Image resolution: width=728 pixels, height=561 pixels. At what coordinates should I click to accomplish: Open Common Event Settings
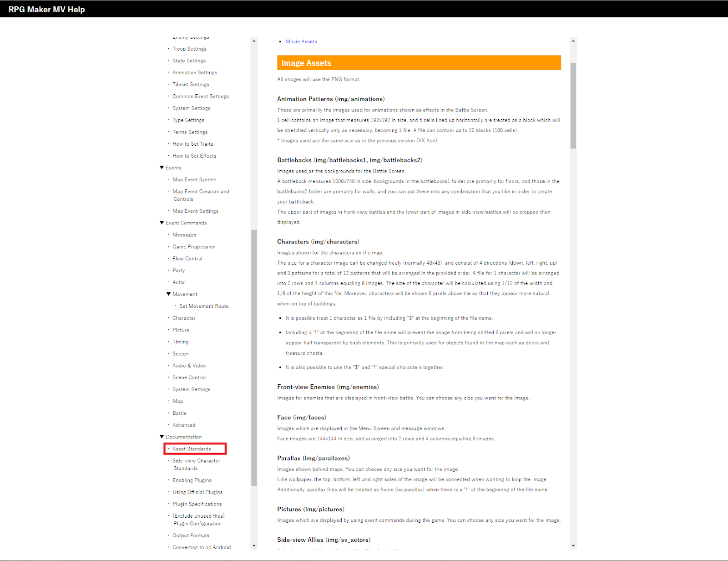coord(201,96)
